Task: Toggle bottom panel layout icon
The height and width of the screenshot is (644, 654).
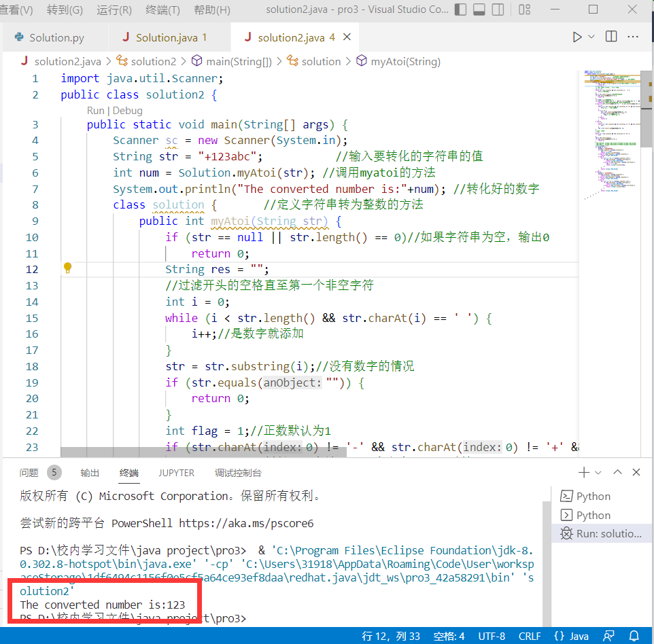Action: click(479, 10)
